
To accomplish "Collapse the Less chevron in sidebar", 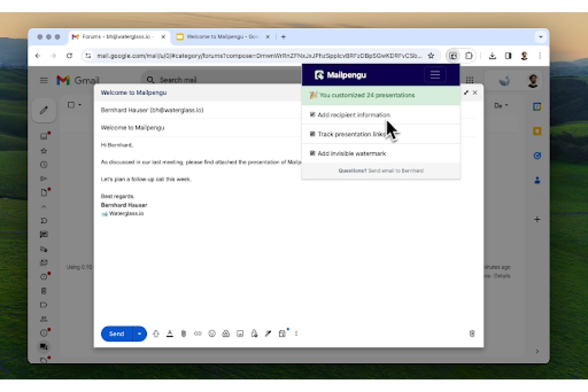I will pyautogui.click(x=44, y=207).
